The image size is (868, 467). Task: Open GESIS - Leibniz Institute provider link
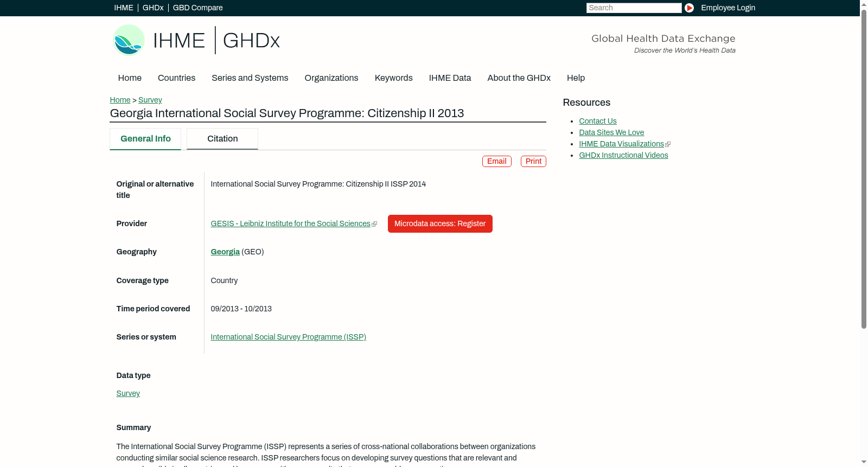pos(290,223)
